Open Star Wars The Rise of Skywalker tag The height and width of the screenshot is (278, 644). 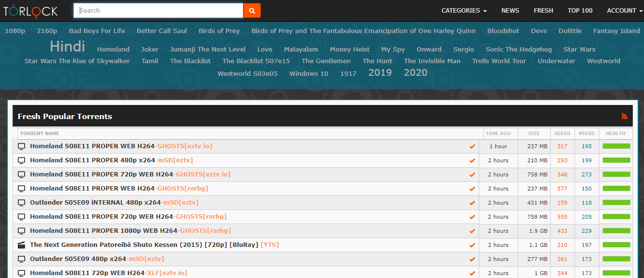pyautogui.click(x=77, y=61)
